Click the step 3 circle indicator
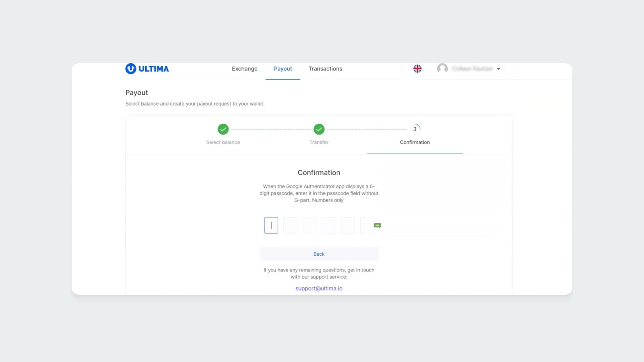The height and width of the screenshot is (362, 644). (415, 129)
